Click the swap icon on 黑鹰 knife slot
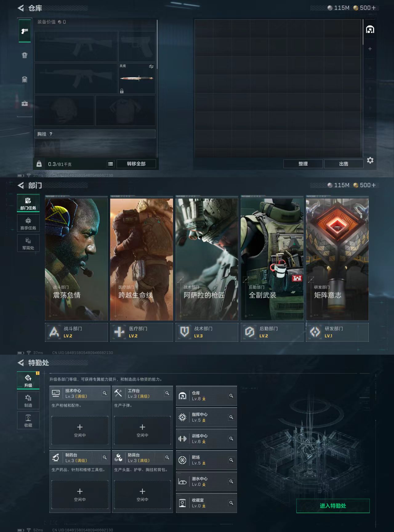The height and width of the screenshot is (532, 394). tap(151, 66)
